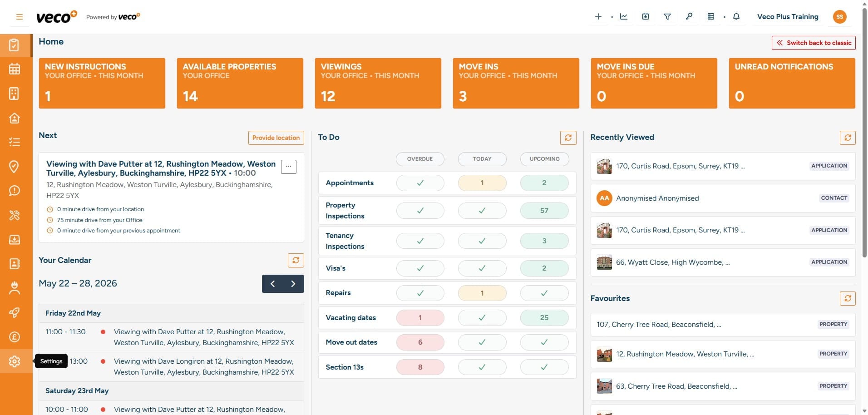Toggle the UPCOMING filter pill
Screen dimensions: 868x415
[544, 159]
